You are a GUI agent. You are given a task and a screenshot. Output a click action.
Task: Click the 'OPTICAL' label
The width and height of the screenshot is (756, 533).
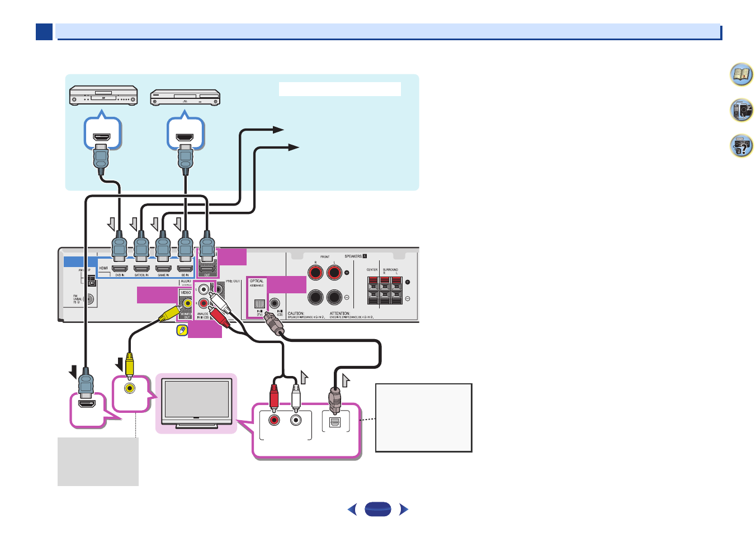257,281
